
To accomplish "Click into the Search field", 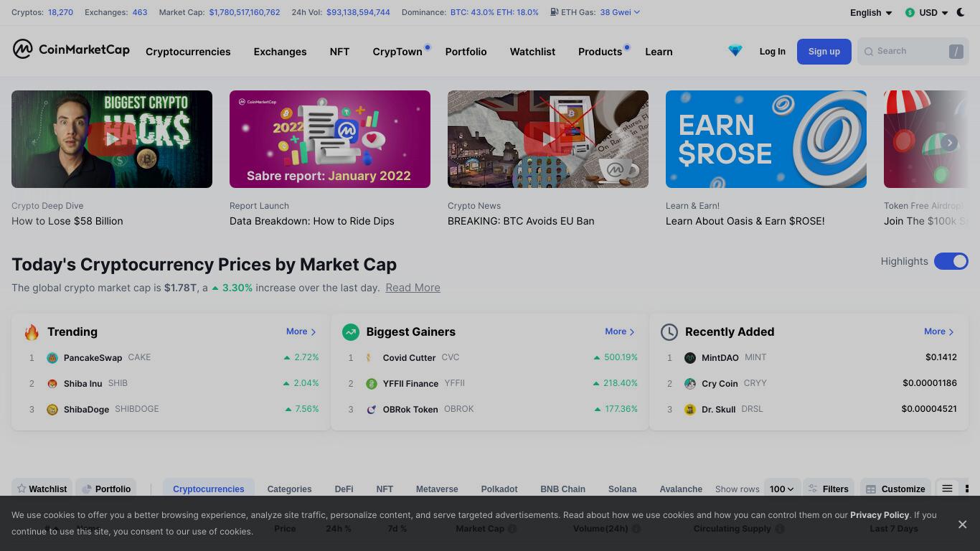I will click(913, 51).
